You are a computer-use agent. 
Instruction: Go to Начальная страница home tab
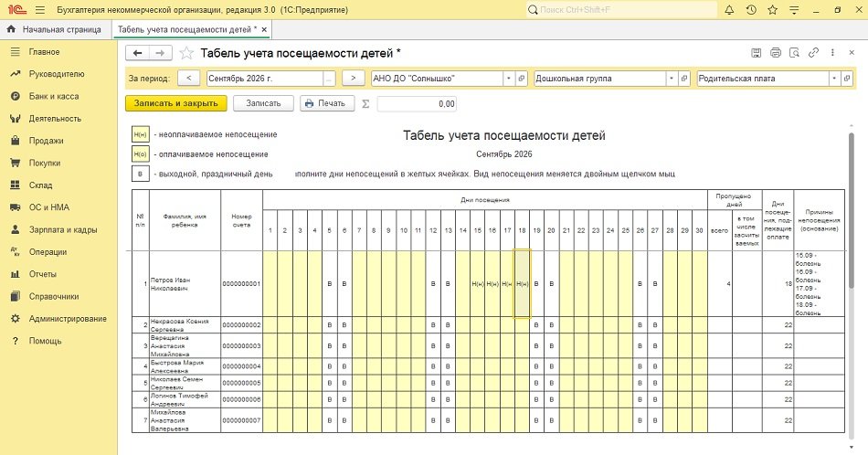pyautogui.click(x=54, y=30)
